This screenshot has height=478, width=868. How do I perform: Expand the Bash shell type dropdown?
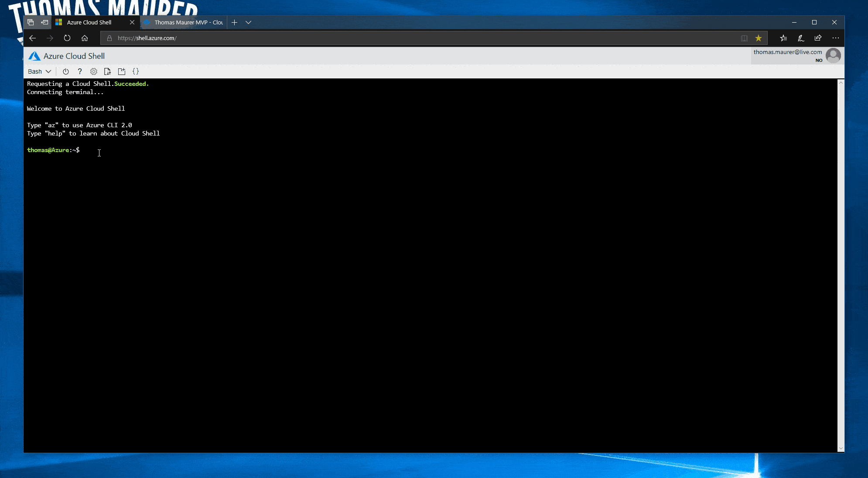click(39, 71)
